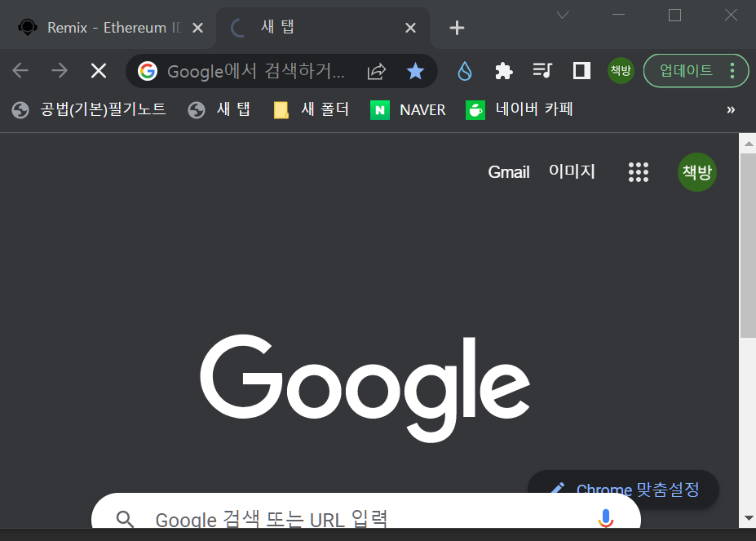Start voice search with the microphone icon

click(x=606, y=518)
